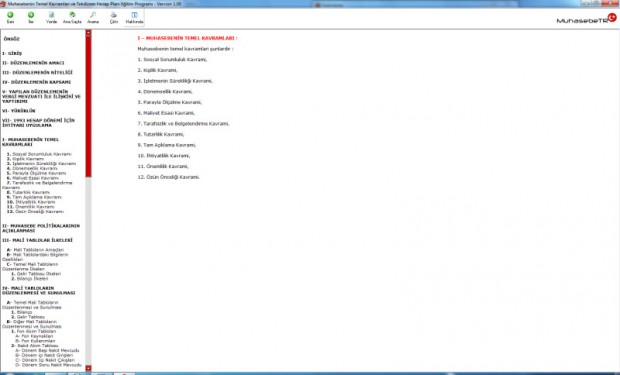This screenshot has width=620, height=375.
Task: Select D- Dönem Sonu Nakit Mevcudu item
Action: tap(48, 365)
